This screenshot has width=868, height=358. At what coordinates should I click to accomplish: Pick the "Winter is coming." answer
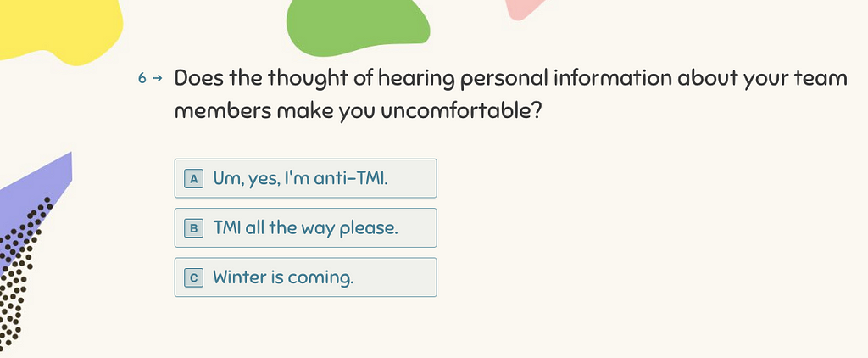305,277
